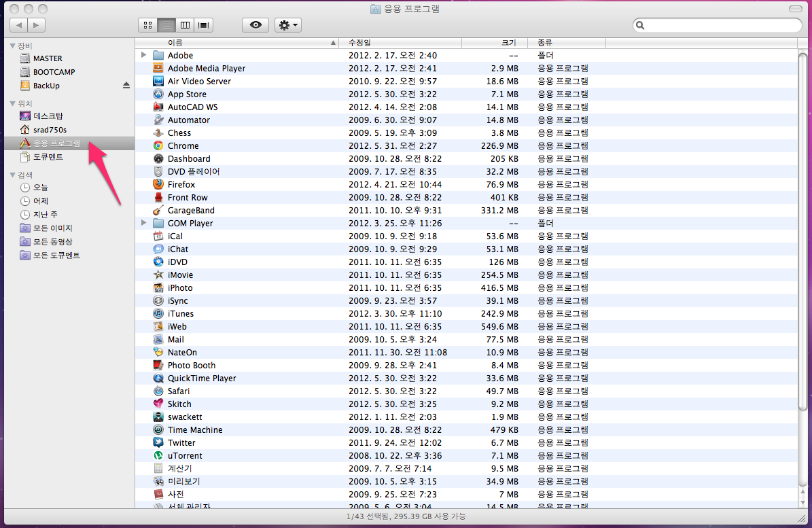
Task: Sort by 크기 column header
Action: pos(495,42)
